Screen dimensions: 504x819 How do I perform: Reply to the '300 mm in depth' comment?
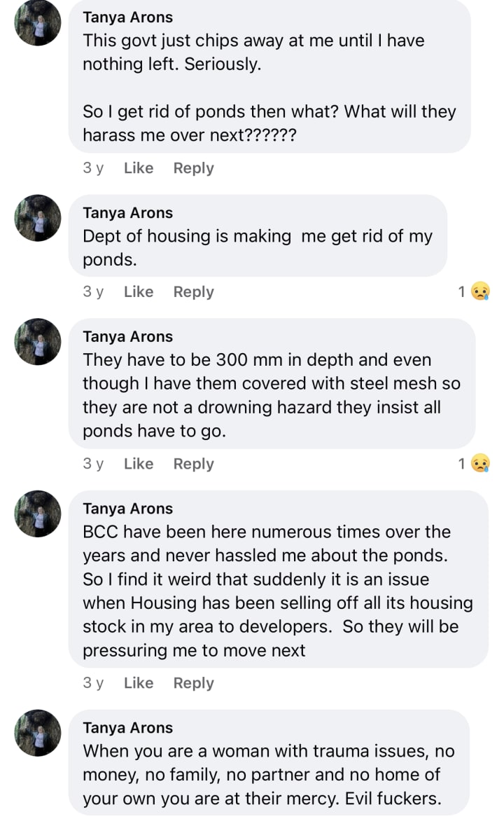193,464
